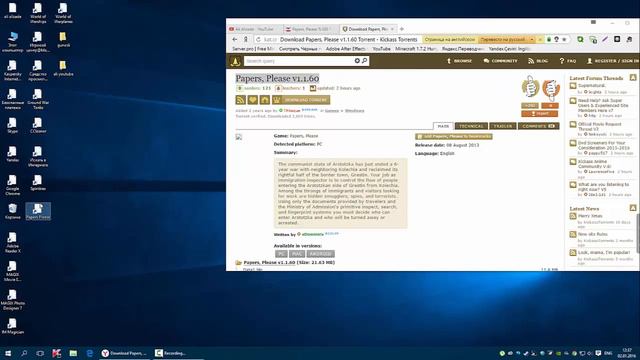The image size is (640, 360).
Task: Click Add Papers, Please to bookmarks button
Action: coord(453,136)
